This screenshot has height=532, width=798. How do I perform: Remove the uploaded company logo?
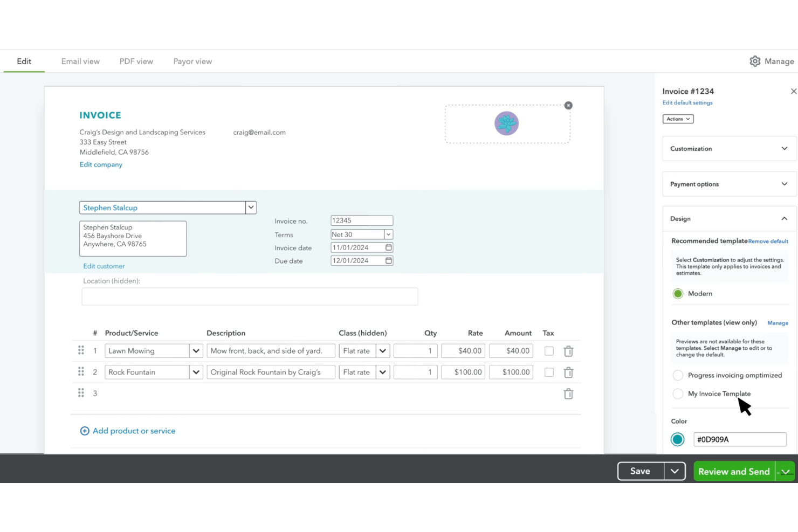pyautogui.click(x=568, y=105)
